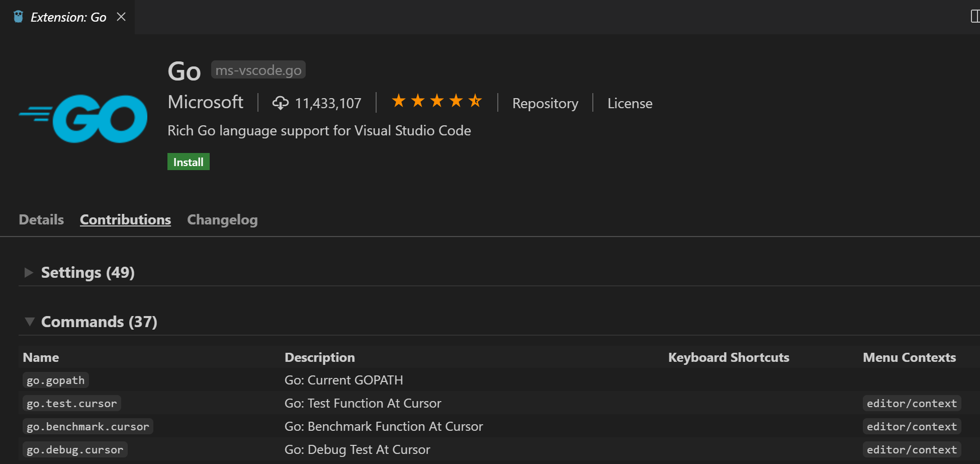Click the five-star rating
The height and width of the screenshot is (464, 980).
tap(436, 101)
